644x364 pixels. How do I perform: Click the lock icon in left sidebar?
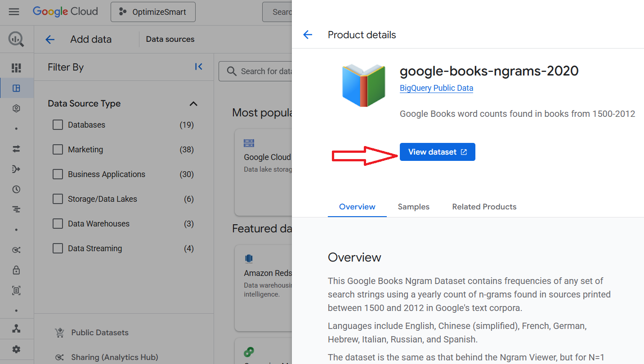click(x=16, y=270)
